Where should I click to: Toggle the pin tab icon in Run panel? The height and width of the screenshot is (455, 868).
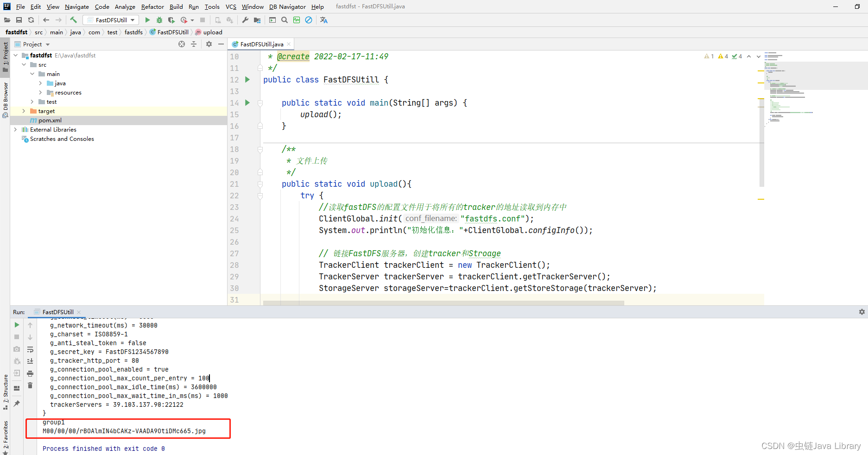coord(17,404)
